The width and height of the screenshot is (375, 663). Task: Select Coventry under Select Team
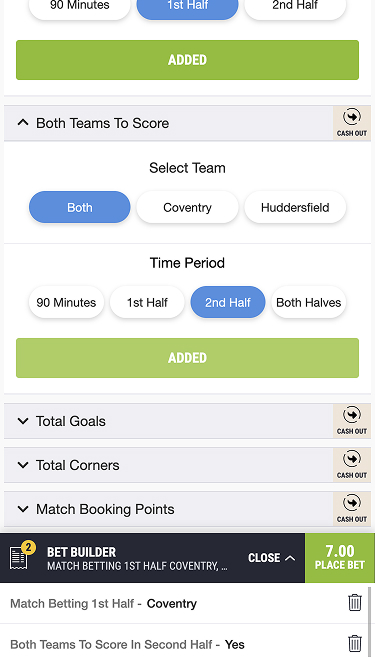[187, 207]
